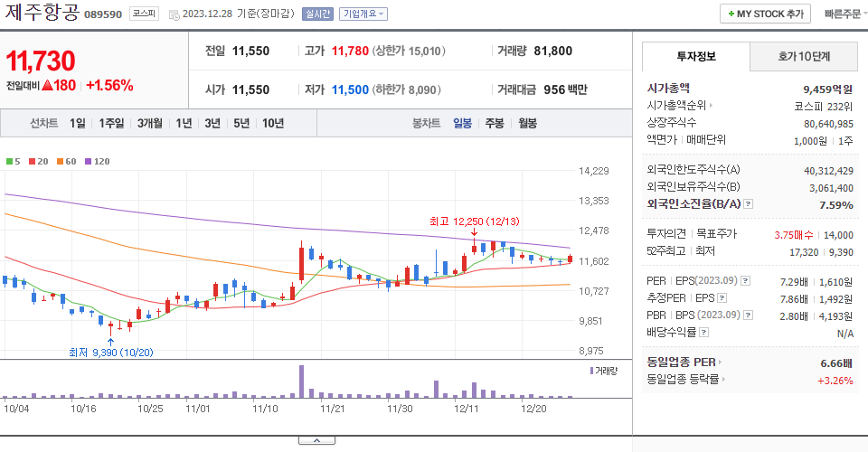Click the purple 120-day moving average swatch
868x452 pixels.
88,162
